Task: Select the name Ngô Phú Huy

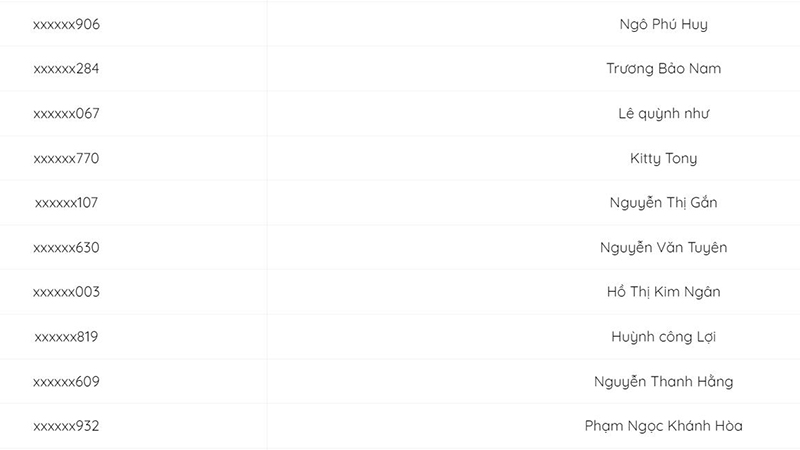Action: pos(663,24)
